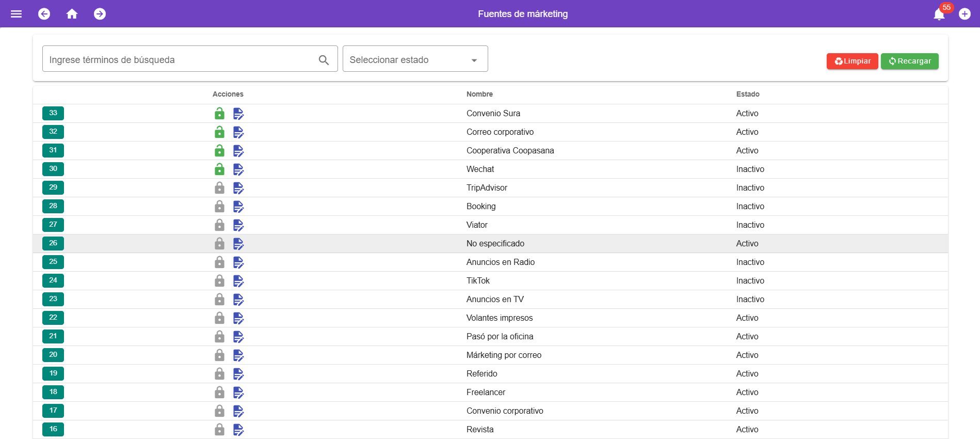Focus the search terms input field

tap(181, 60)
